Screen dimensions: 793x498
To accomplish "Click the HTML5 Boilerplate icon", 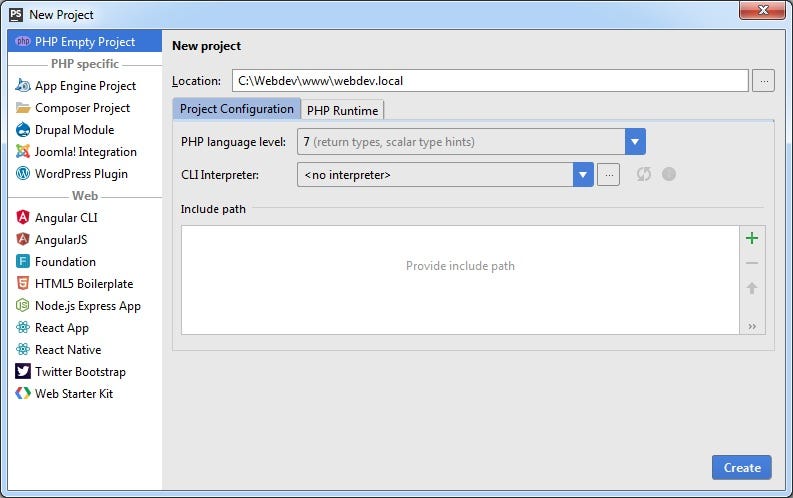I will (23, 283).
